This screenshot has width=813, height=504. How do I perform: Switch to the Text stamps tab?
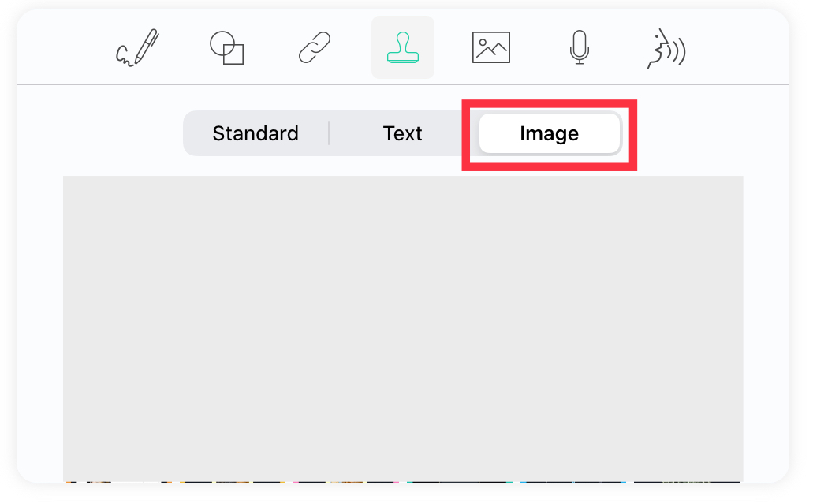(x=402, y=133)
